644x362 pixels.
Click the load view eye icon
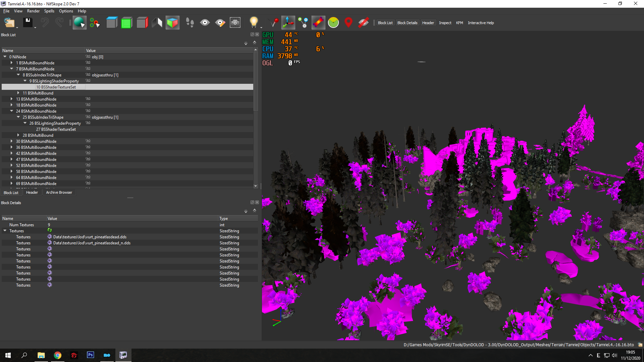click(205, 23)
